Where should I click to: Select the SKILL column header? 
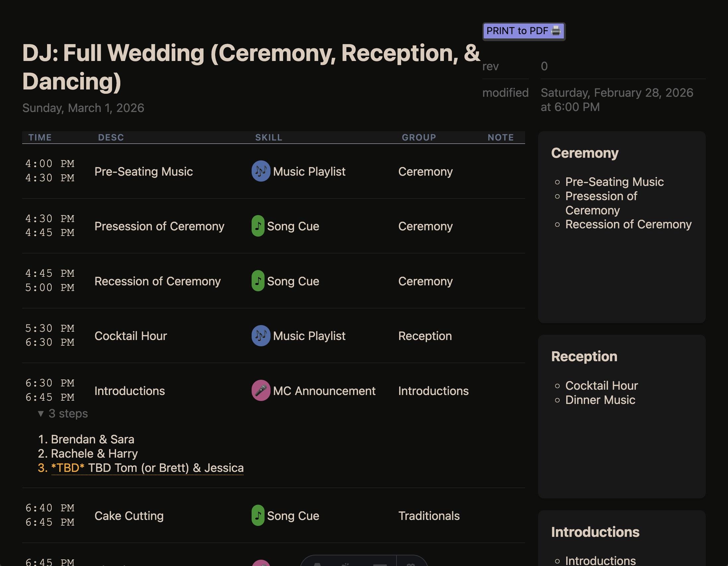(x=269, y=137)
